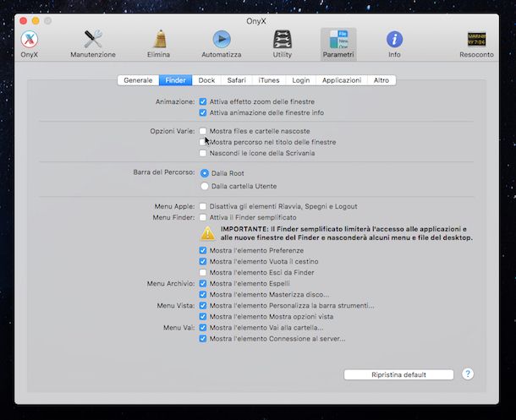The width and height of the screenshot is (516, 420).
Task: Uncheck Mostra l'elemento Espelli
Action: [x=203, y=284]
